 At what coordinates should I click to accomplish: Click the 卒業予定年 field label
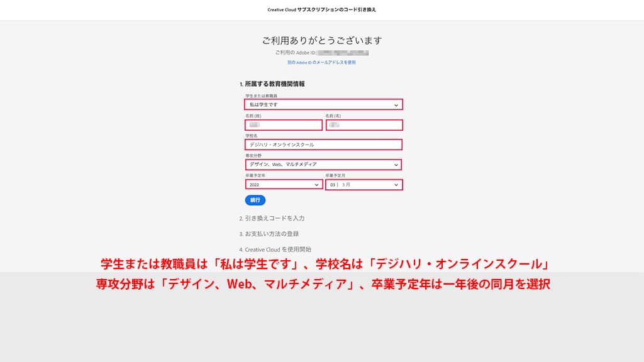[x=255, y=176]
